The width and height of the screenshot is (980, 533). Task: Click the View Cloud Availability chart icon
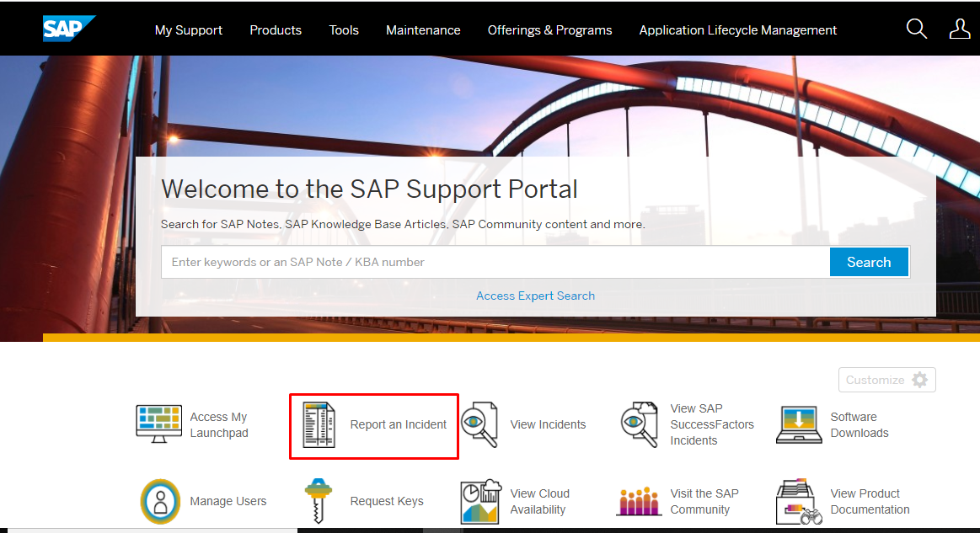point(480,502)
